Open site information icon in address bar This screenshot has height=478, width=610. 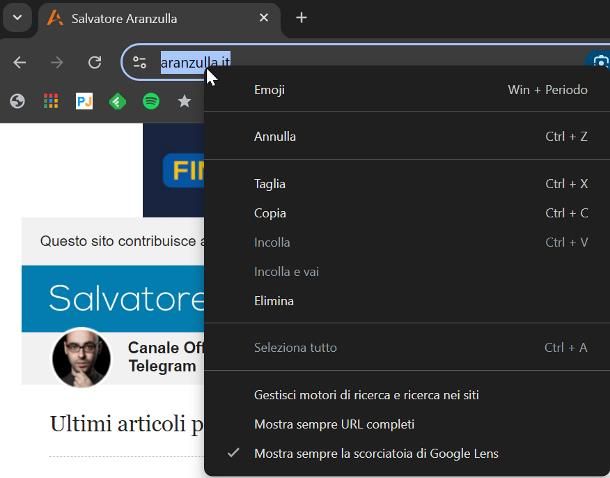[139, 62]
